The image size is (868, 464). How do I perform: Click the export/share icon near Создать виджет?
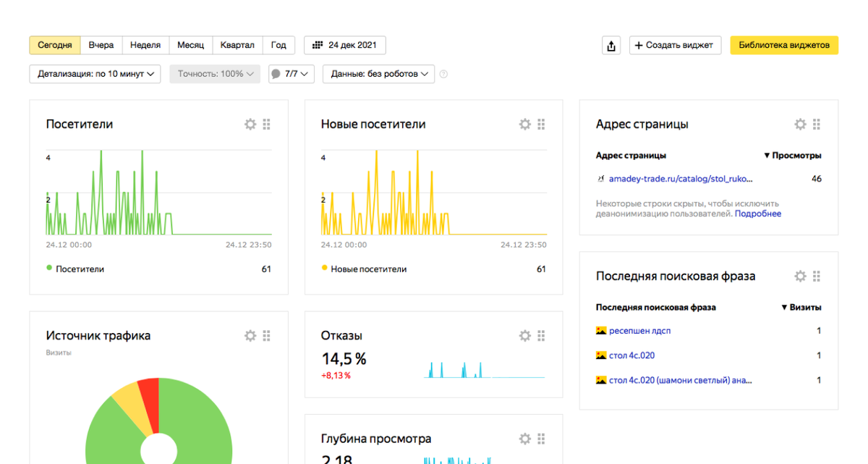coord(611,44)
